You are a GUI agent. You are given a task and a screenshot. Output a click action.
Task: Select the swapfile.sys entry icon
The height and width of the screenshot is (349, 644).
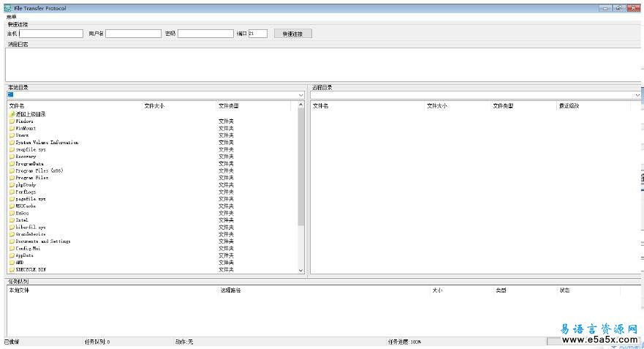click(x=12, y=150)
